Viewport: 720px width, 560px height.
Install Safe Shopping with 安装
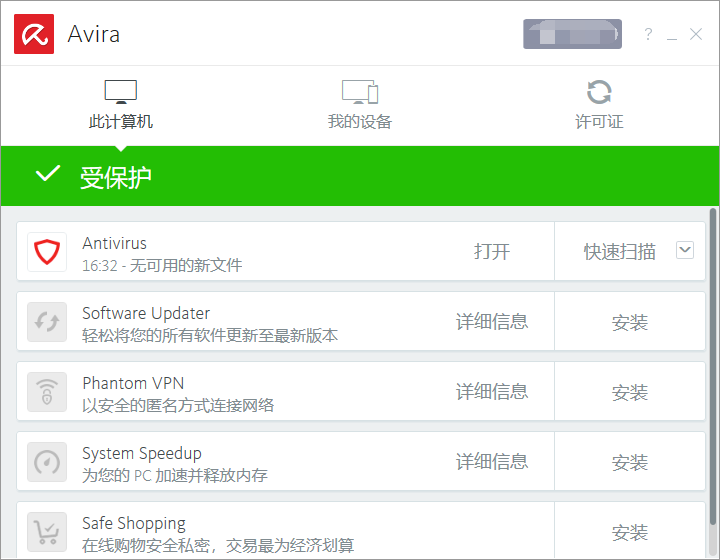point(630,532)
